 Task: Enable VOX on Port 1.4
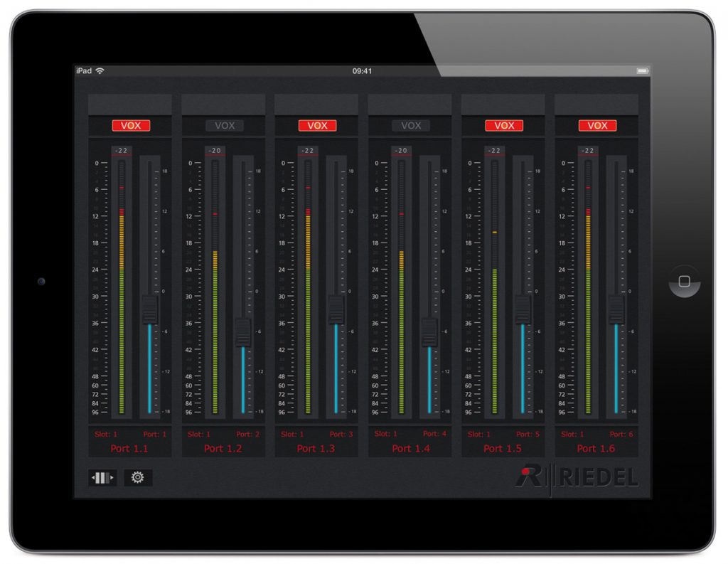tap(411, 126)
